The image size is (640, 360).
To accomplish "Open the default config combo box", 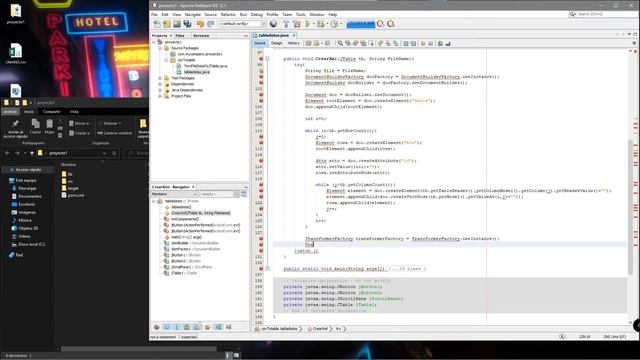I will coord(243,24).
